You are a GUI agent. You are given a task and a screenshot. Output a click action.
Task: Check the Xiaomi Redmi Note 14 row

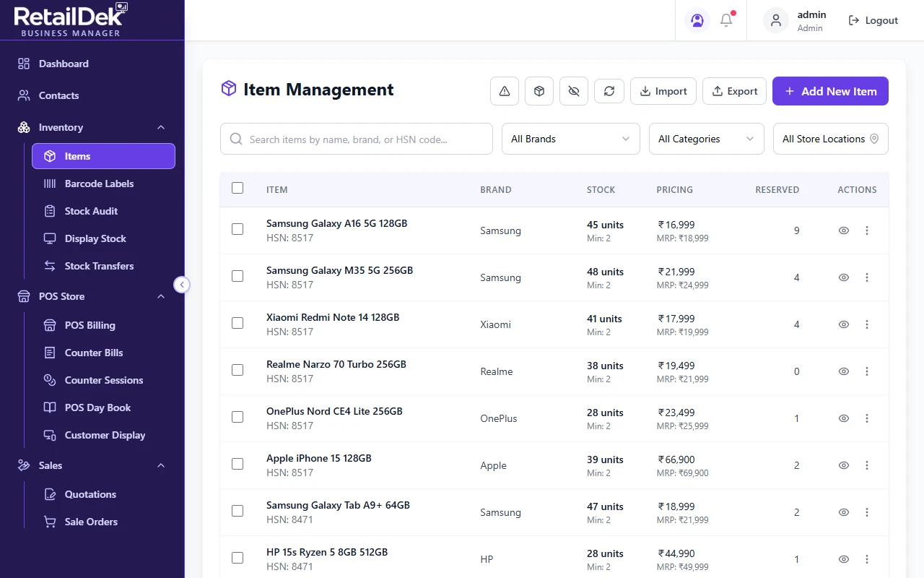point(237,323)
